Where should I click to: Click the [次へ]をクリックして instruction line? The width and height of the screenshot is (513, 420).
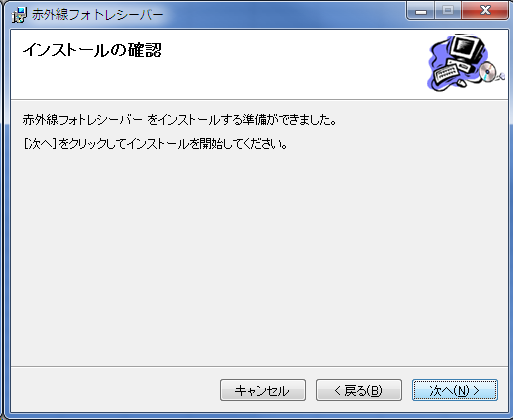[155, 144]
